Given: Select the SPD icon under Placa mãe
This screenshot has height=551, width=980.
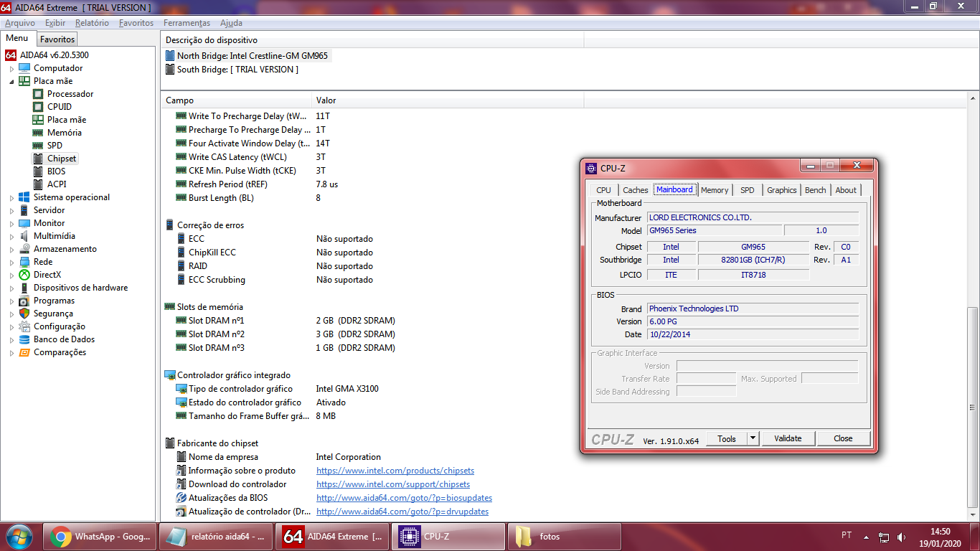Looking at the screenshot, I should point(38,146).
